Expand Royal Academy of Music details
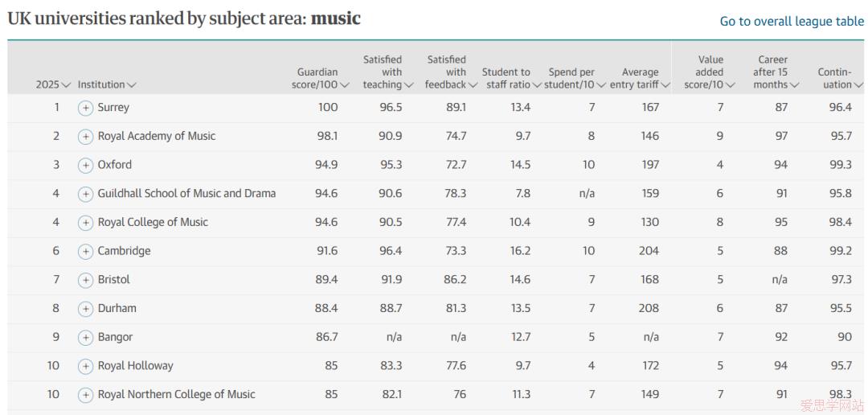 (x=85, y=137)
